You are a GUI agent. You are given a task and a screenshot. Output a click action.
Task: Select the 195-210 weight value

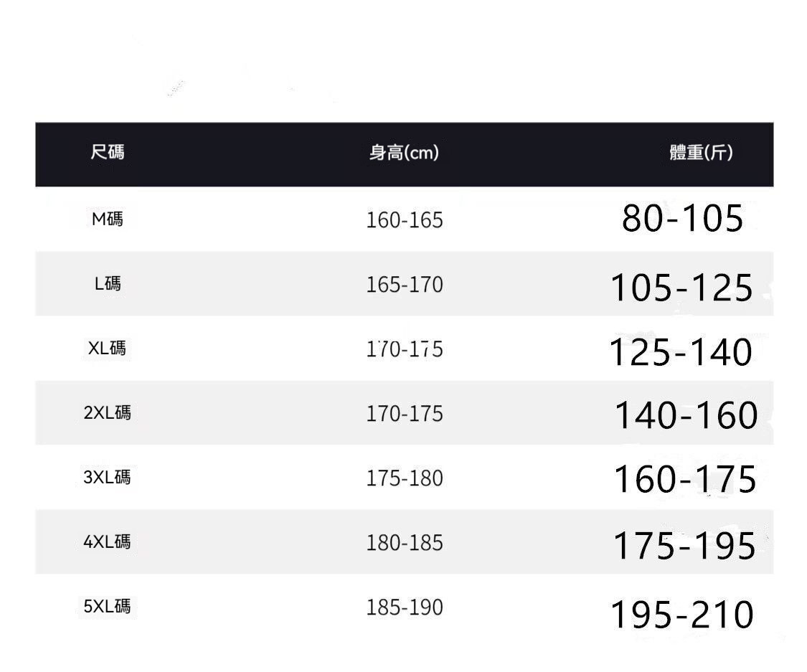coord(682,615)
